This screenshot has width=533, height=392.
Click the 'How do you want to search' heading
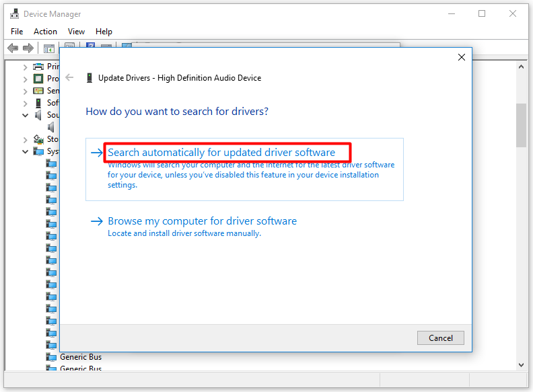(x=177, y=112)
